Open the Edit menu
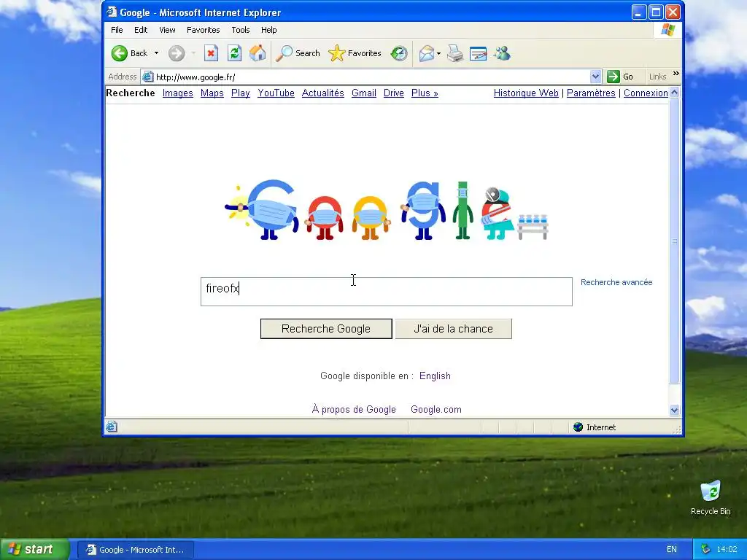The height and width of the screenshot is (560, 747). (141, 30)
